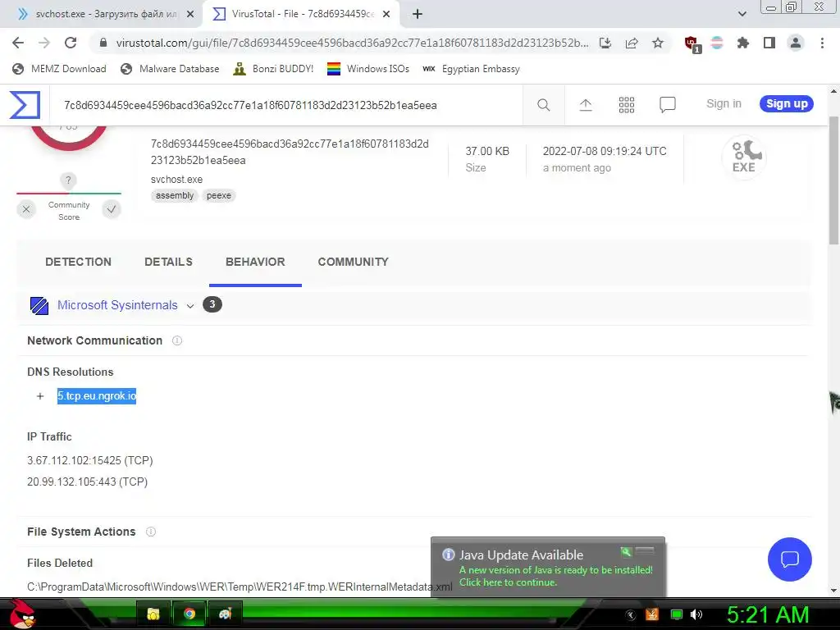Image resolution: width=840 pixels, height=630 pixels.
Task: Open the apps grid icon
Action: point(626,105)
